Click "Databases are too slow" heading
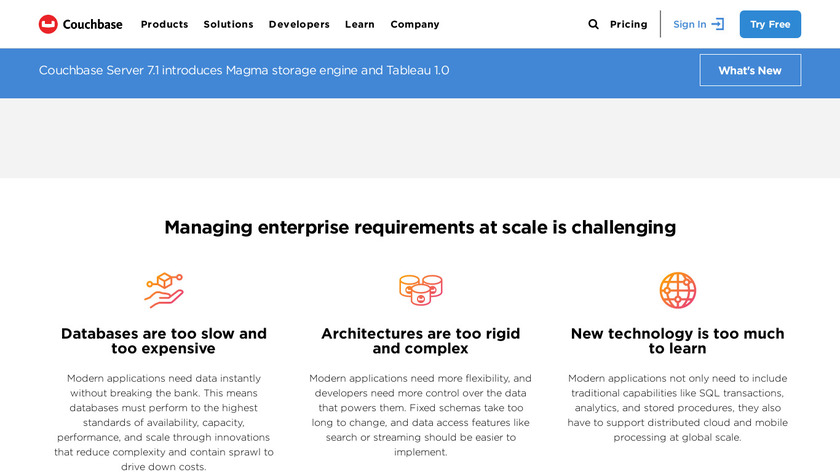 pyautogui.click(x=164, y=341)
